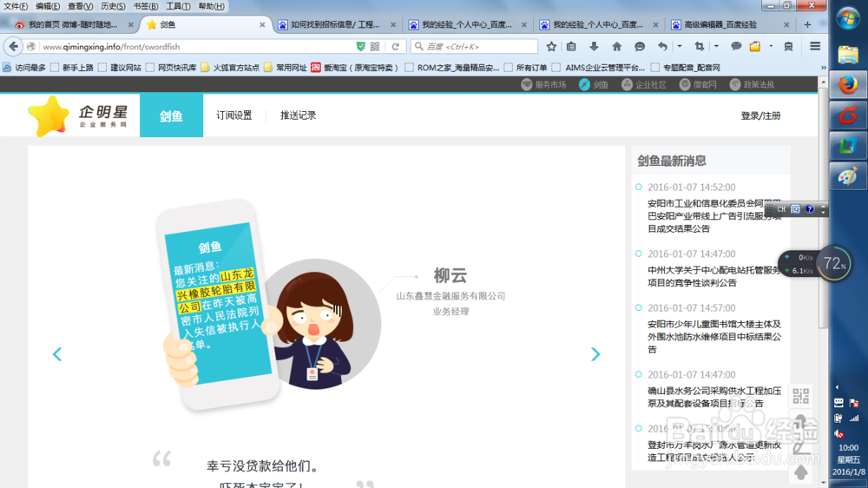
Task: Click the back-to-top arrow icon
Action: (x=800, y=472)
